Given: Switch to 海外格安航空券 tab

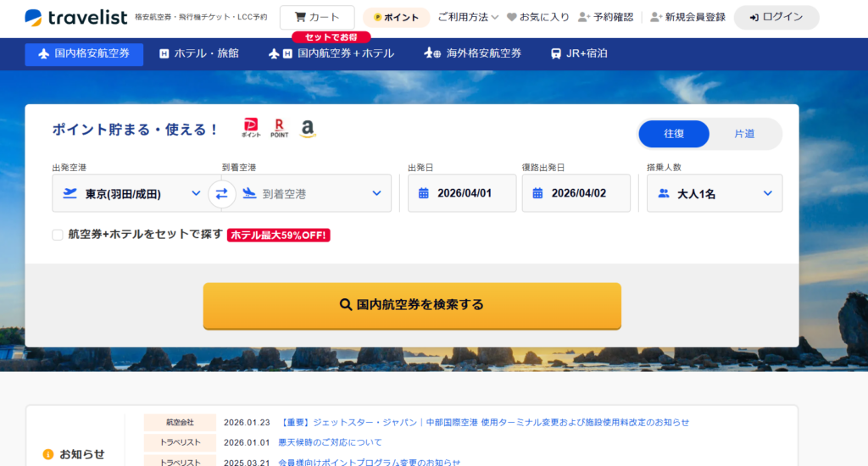Looking at the screenshot, I should [x=473, y=53].
